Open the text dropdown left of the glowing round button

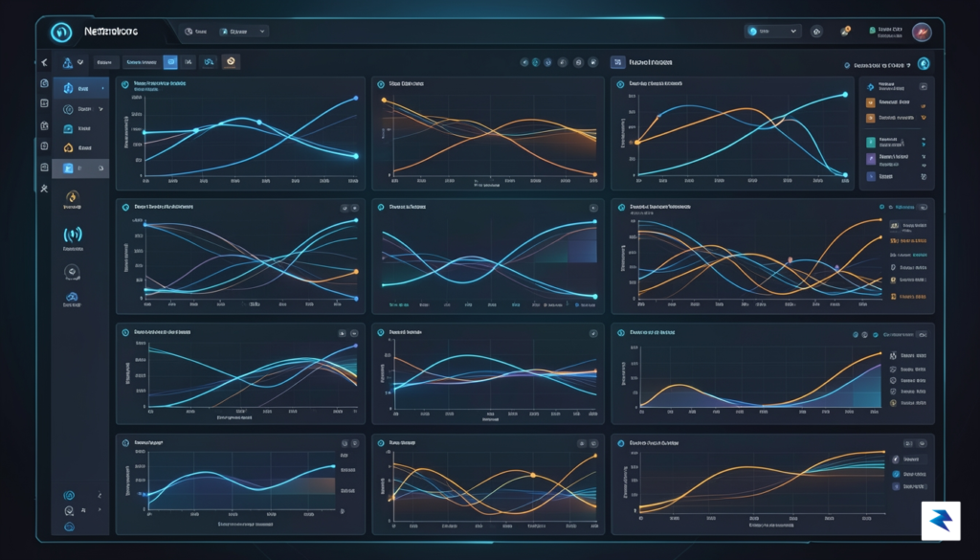878,65
